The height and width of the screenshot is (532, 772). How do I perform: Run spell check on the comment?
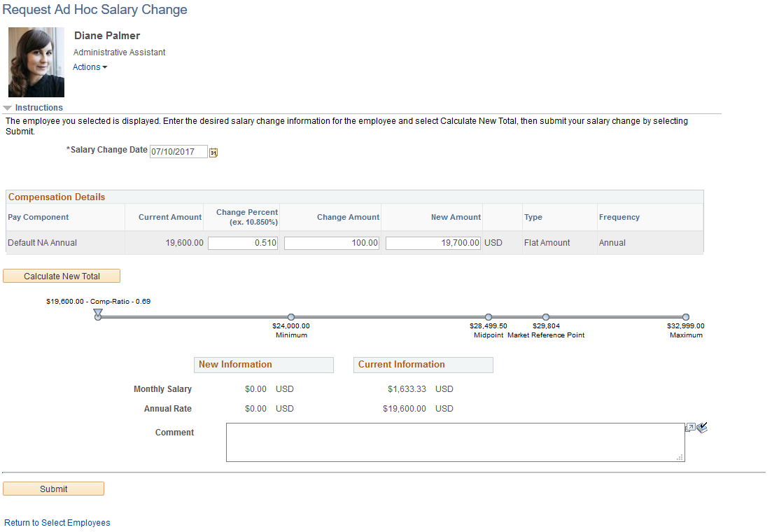[x=702, y=427]
